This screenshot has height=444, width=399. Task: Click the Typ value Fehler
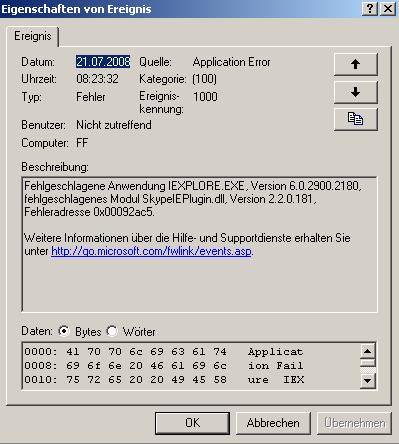[x=91, y=97]
